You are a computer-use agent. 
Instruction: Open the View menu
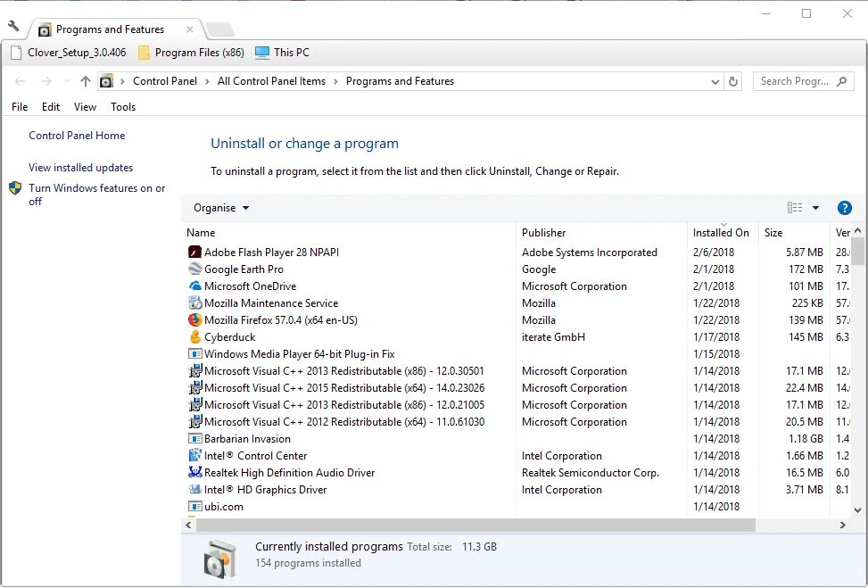[85, 107]
